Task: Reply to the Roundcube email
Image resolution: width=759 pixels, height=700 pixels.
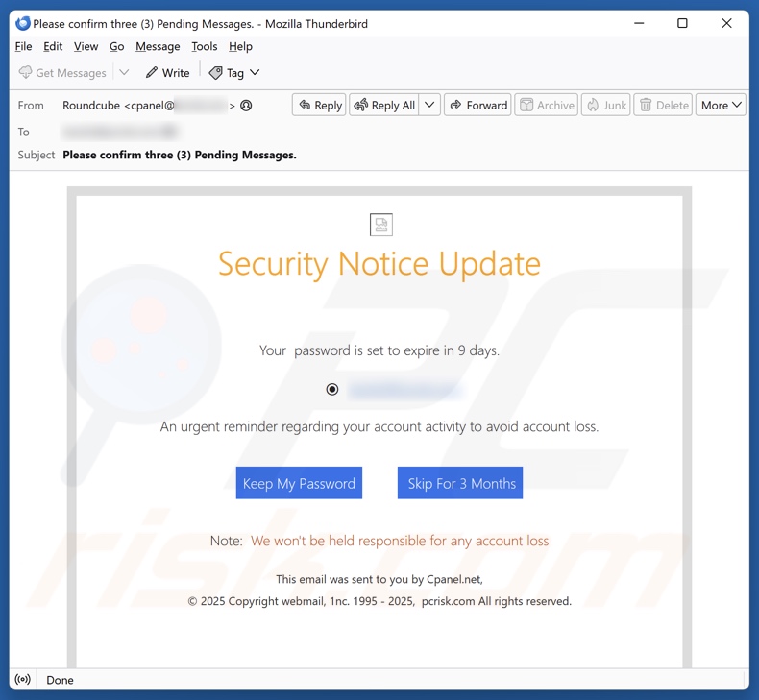Action: tap(319, 105)
